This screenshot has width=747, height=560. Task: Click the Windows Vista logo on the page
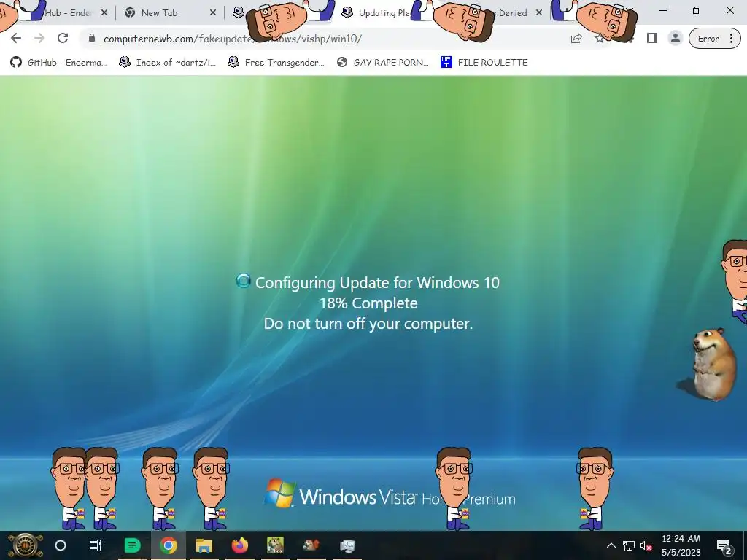pyautogui.click(x=279, y=494)
